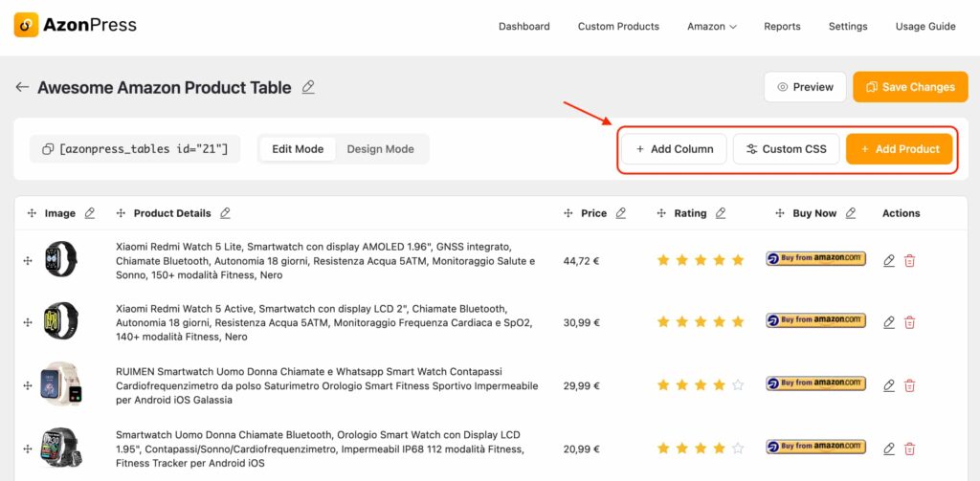Click move handle of Product Details column
The width and height of the screenshot is (980, 481).
122,213
